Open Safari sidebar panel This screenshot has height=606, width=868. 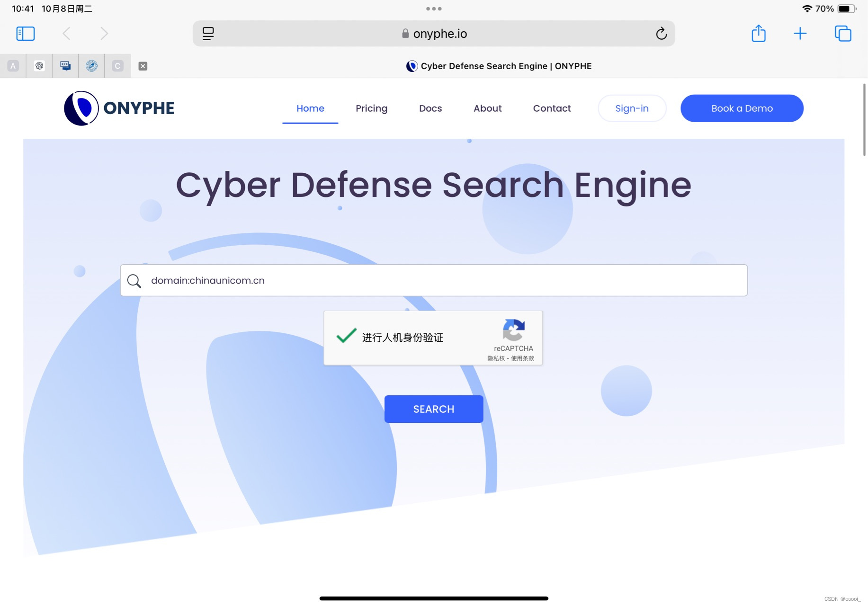[26, 34]
